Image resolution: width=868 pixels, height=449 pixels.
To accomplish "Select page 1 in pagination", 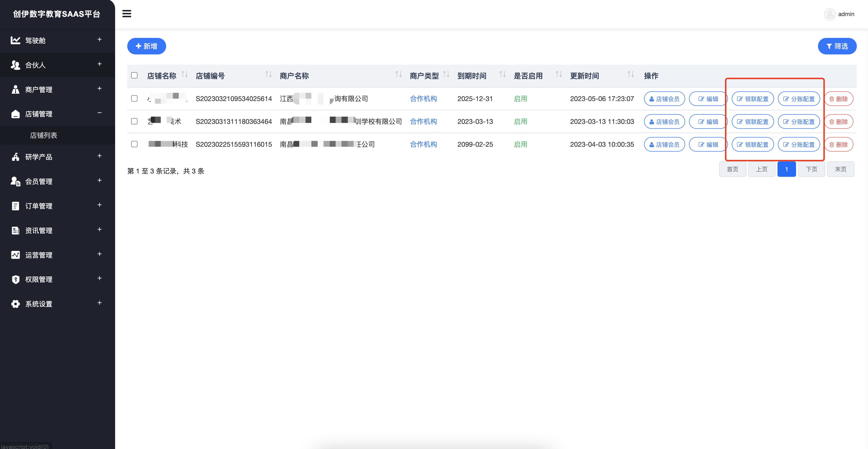I will [x=786, y=169].
